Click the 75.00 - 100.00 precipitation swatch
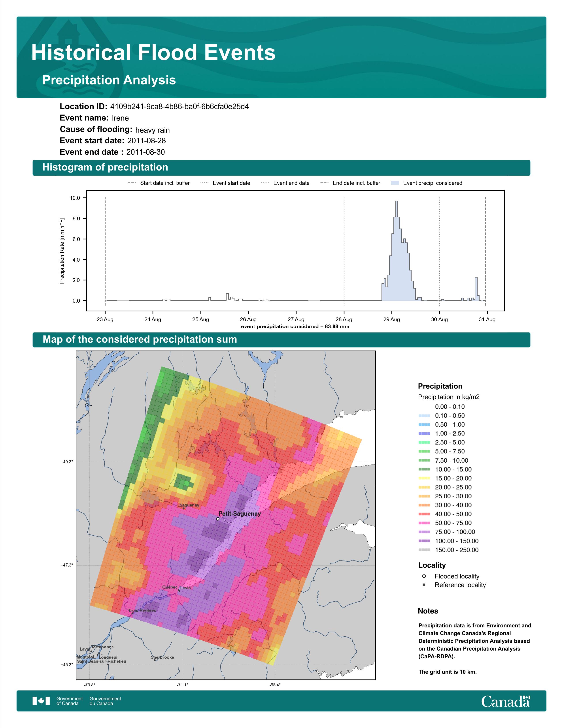Screen dimensions: 563x728 (424, 532)
